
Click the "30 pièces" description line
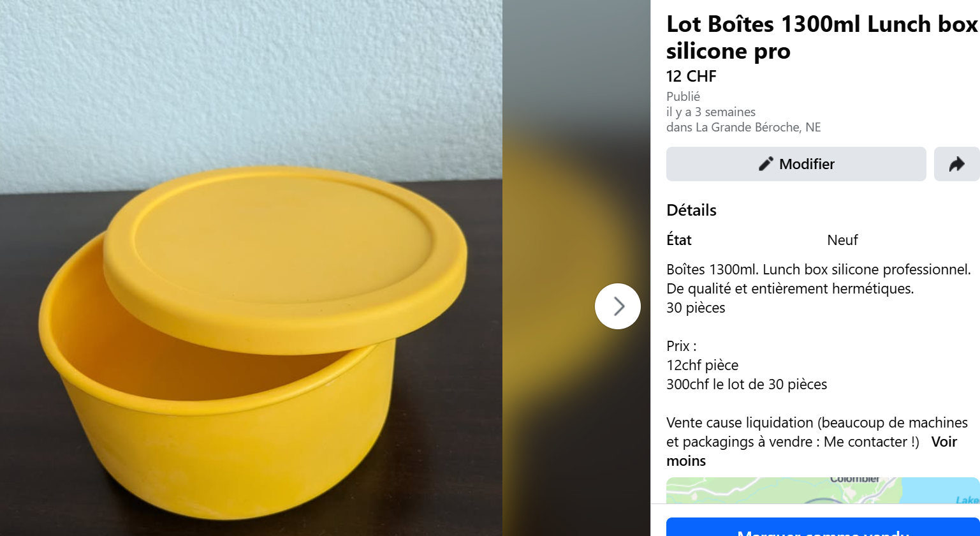pos(696,308)
